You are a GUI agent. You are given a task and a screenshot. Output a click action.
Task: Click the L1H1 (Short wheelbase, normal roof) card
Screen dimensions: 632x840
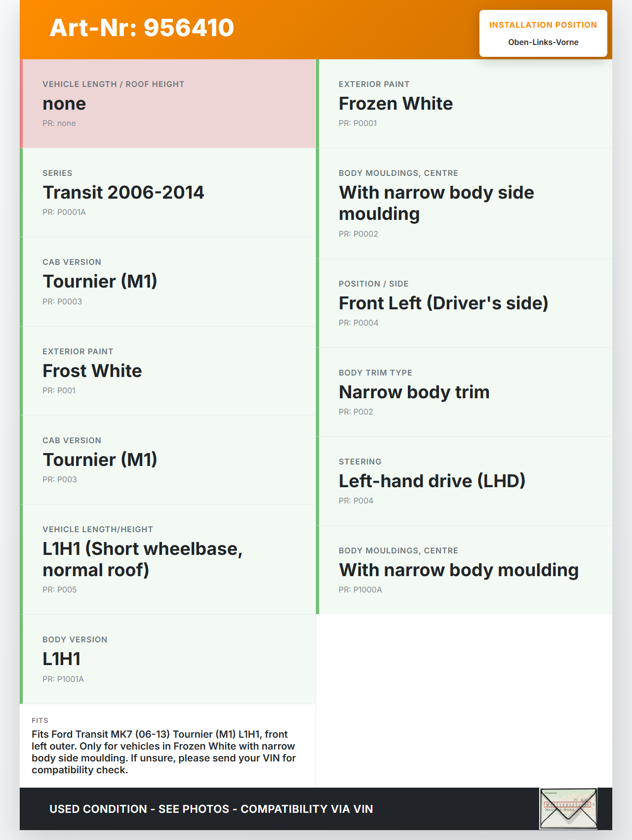(169, 559)
